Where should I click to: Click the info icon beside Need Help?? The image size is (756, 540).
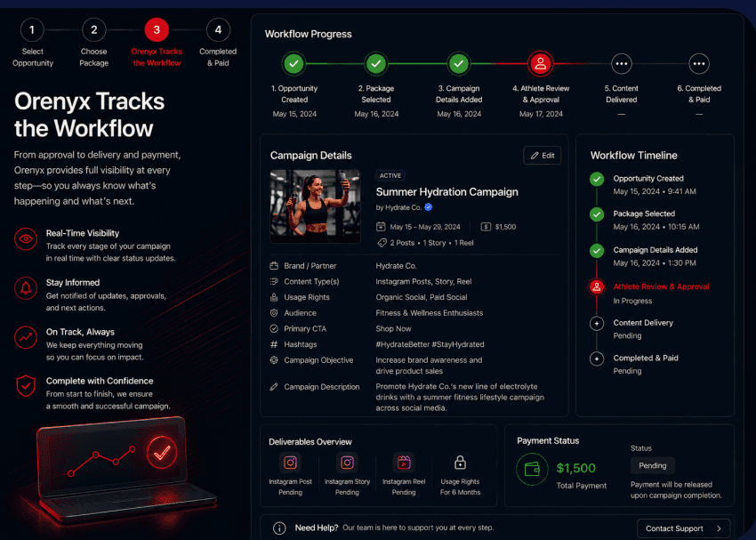point(279,528)
